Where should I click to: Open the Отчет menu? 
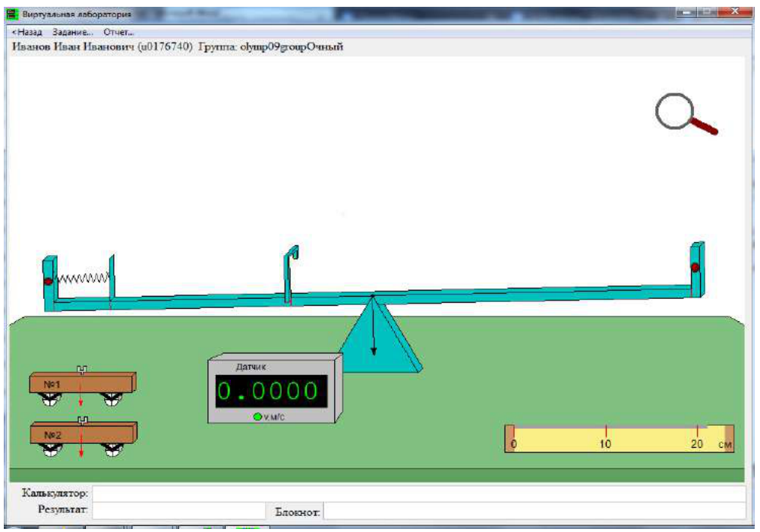(x=118, y=32)
